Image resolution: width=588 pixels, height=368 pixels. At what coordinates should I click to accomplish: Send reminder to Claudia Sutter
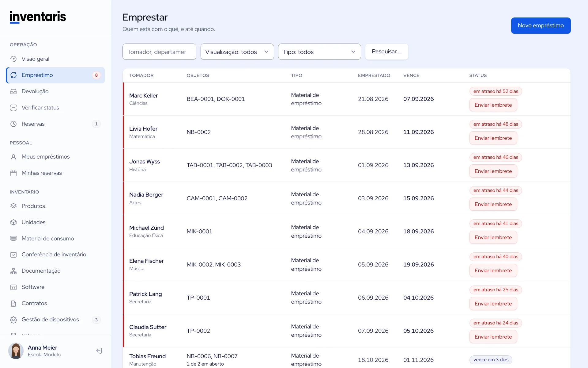[x=493, y=337]
